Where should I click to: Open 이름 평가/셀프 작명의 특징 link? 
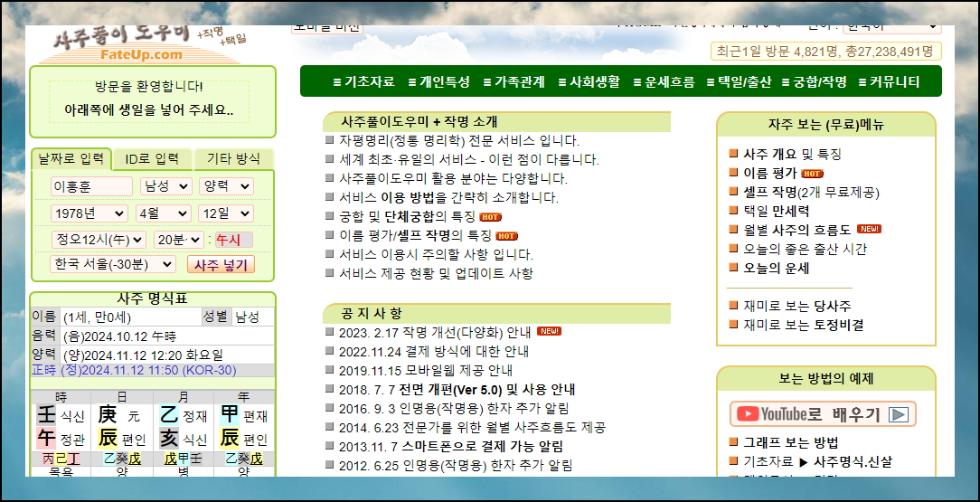(x=416, y=236)
